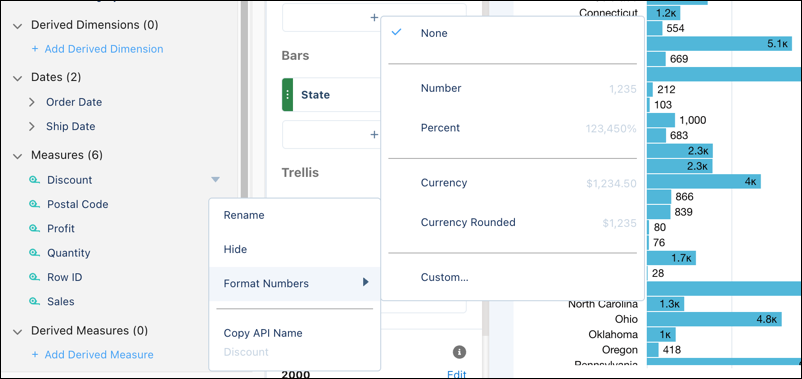Select the Quantity measure
The image size is (802, 379).
click(x=69, y=253)
